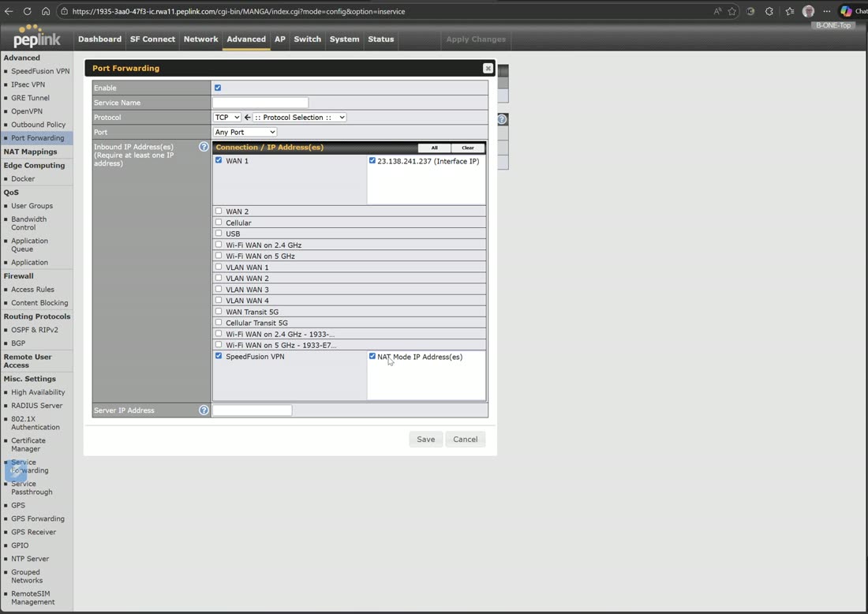Viewport: 868px width, 614px height.
Task: Click the browser back arrow
Action: (x=9, y=11)
